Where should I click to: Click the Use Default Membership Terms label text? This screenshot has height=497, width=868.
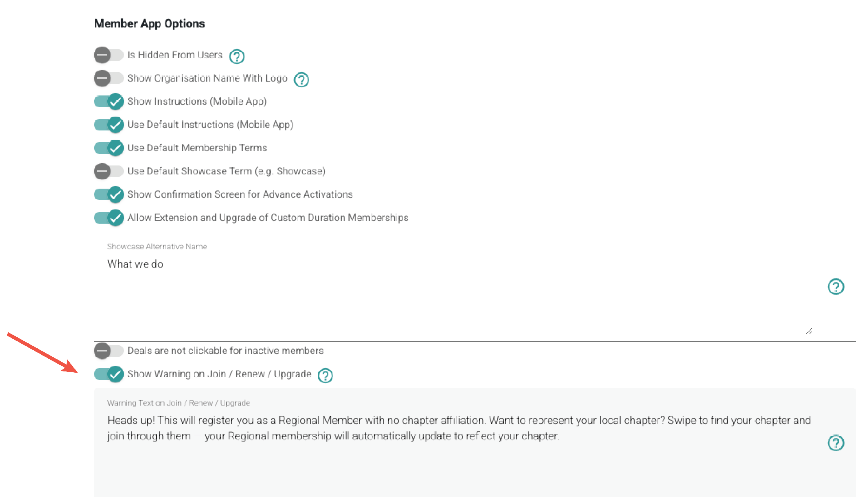tap(197, 148)
